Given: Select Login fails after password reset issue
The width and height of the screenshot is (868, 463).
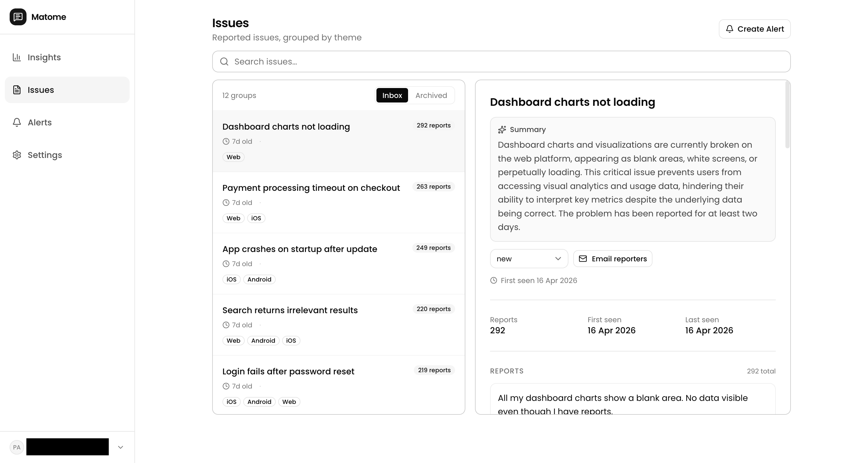Looking at the screenshot, I should coord(339,385).
